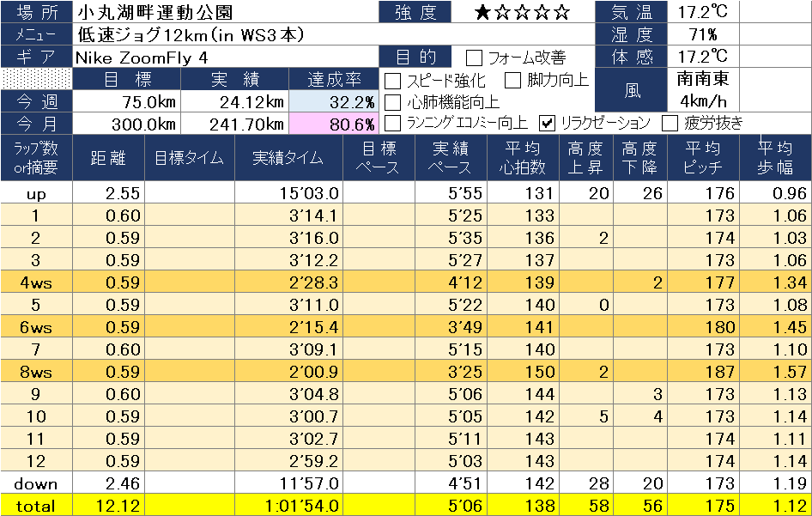Uncheck the リラクゼーション checkbox
Screen dimensions: 812x516
547,123
